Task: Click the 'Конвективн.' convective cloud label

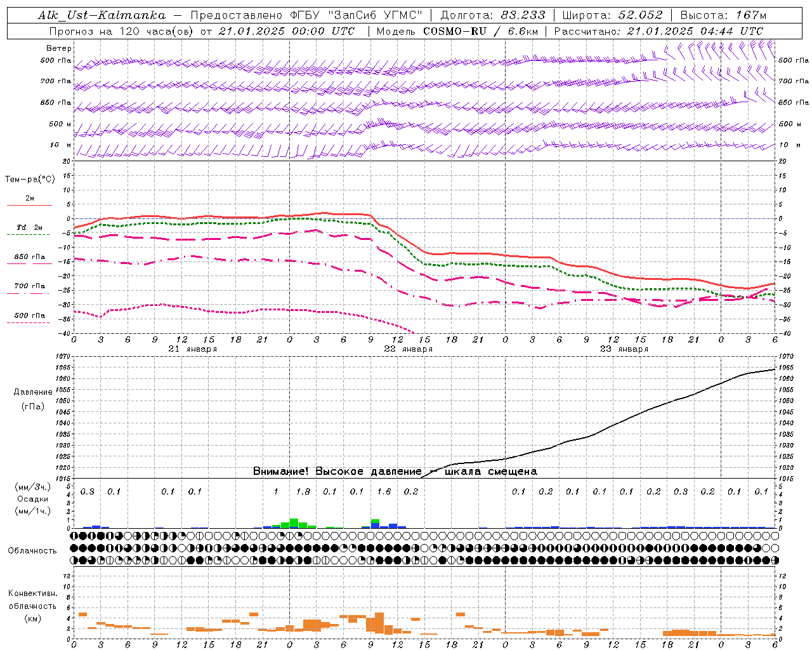Action: pyautogui.click(x=33, y=594)
